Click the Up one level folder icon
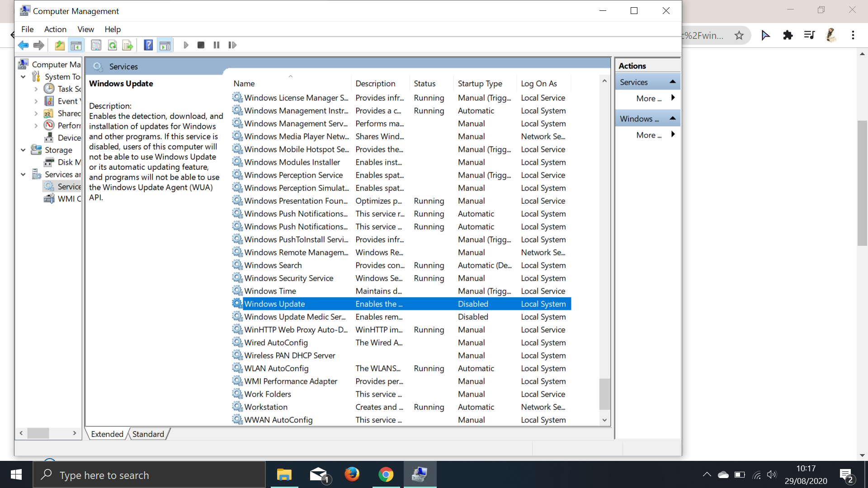Image resolution: width=868 pixels, height=488 pixels. [60, 45]
